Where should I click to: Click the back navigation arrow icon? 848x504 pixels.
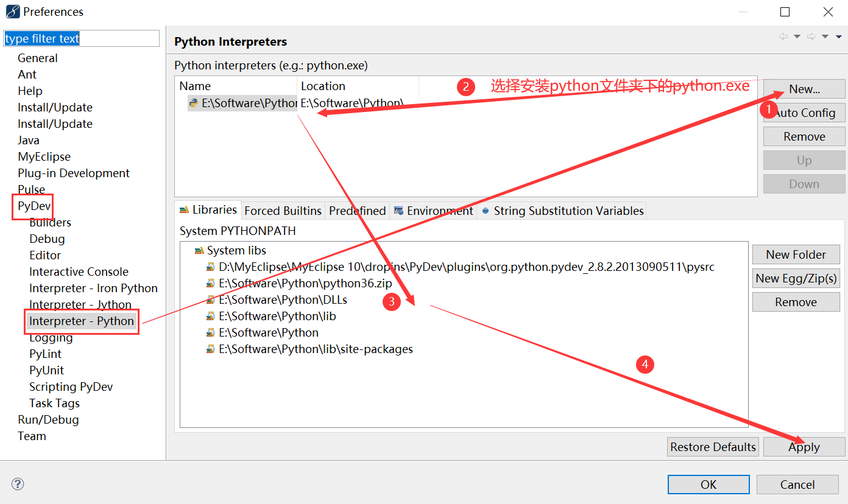click(783, 37)
